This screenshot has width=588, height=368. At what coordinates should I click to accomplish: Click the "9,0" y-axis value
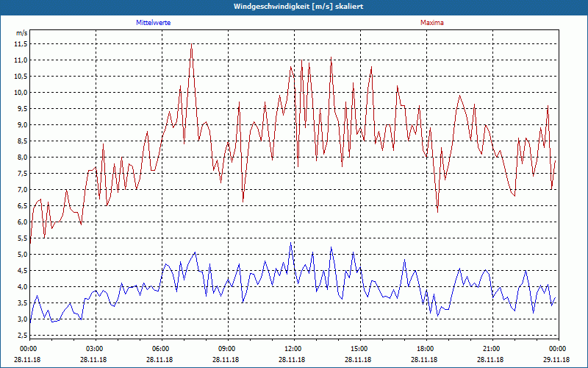click(23, 124)
